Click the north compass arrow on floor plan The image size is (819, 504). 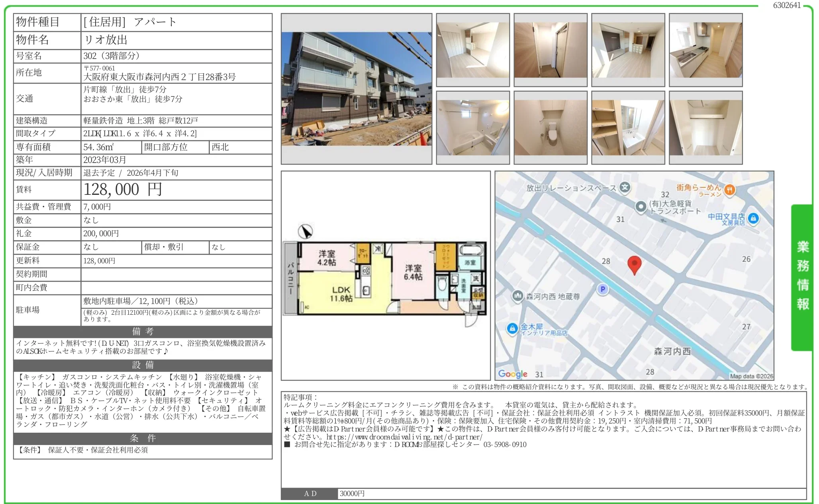coord(306,231)
